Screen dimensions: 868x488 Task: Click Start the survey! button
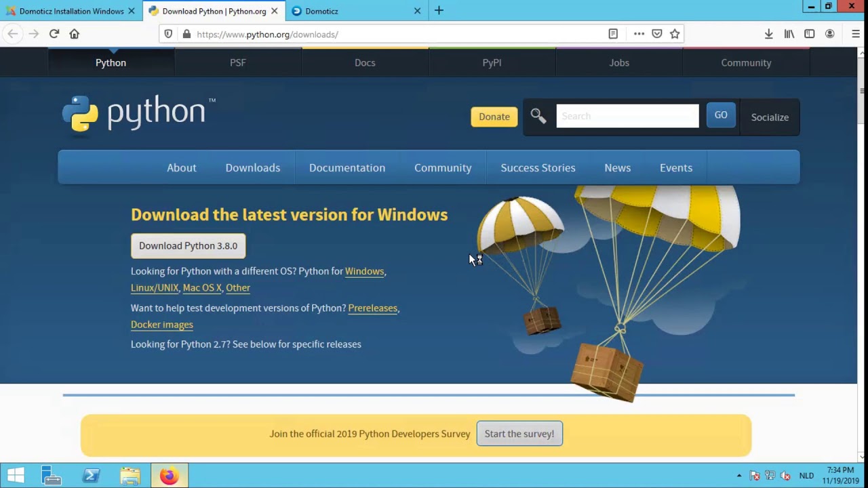(x=519, y=434)
